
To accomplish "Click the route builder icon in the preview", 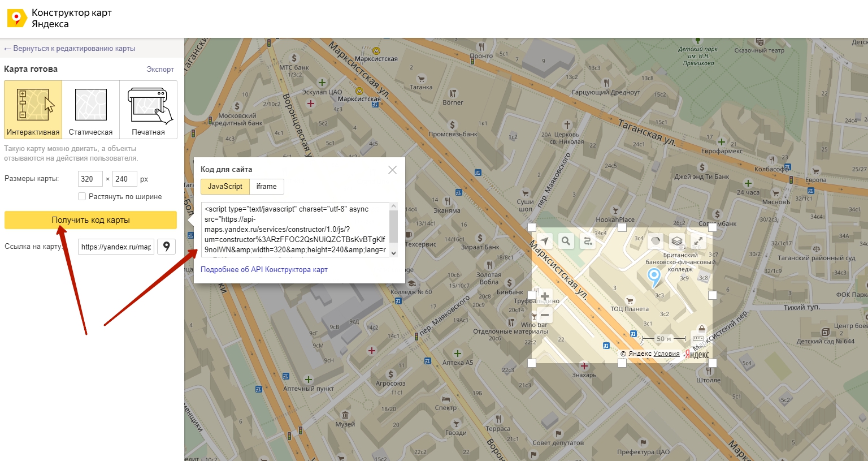I will click(x=588, y=241).
